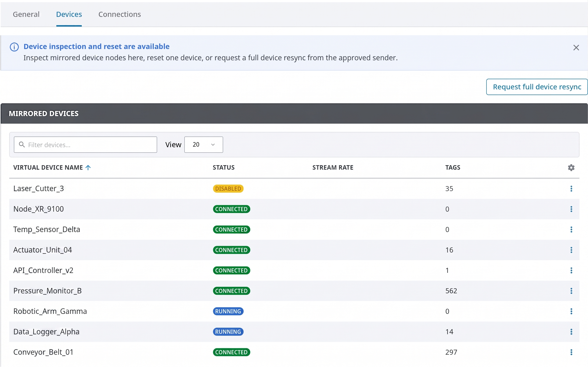Select the Devices tab
This screenshot has height=367, width=588.
(x=69, y=14)
